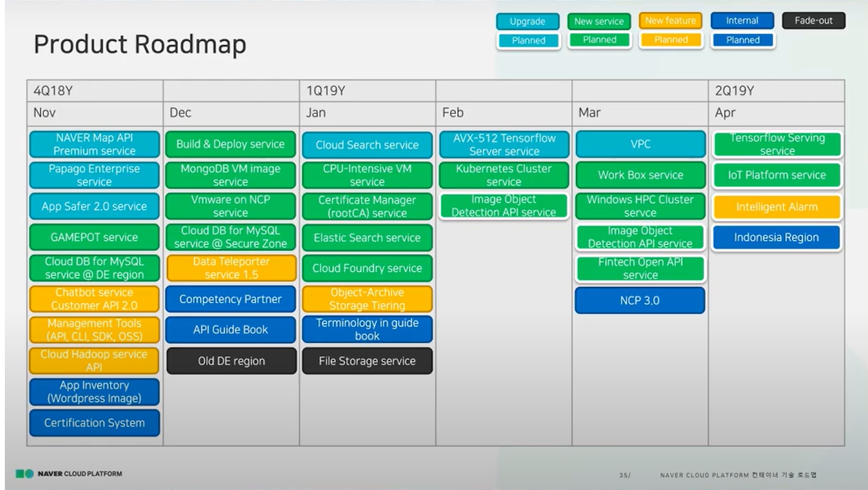Click the Planned box under Upgrade
Screen dimensions: 868x490
coord(528,41)
